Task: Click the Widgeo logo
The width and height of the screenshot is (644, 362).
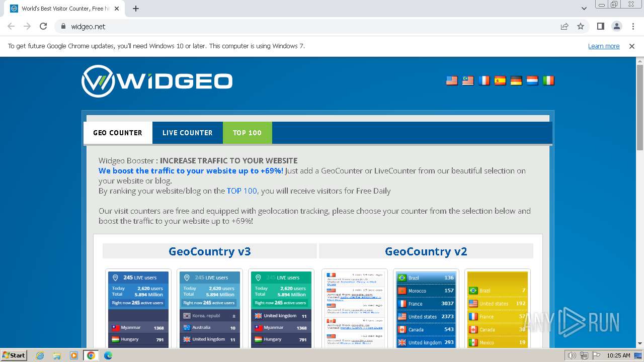Action: click(157, 81)
